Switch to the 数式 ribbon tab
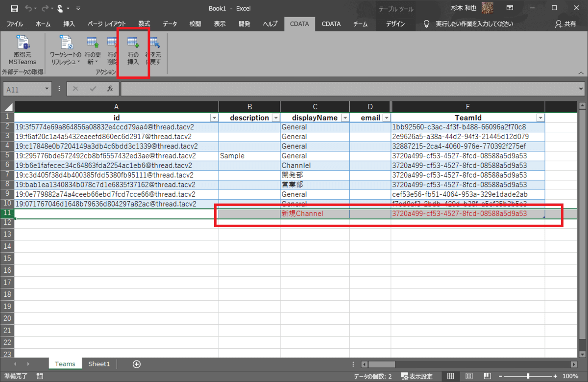 pyautogui.click(x=144, y=24)
